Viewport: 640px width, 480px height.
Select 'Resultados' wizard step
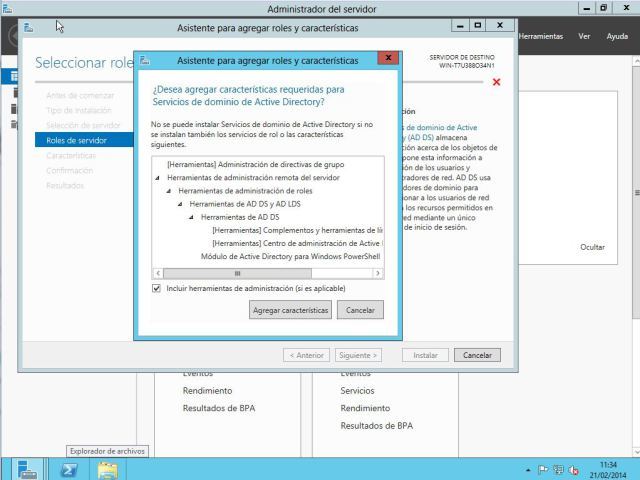point(65,186)
